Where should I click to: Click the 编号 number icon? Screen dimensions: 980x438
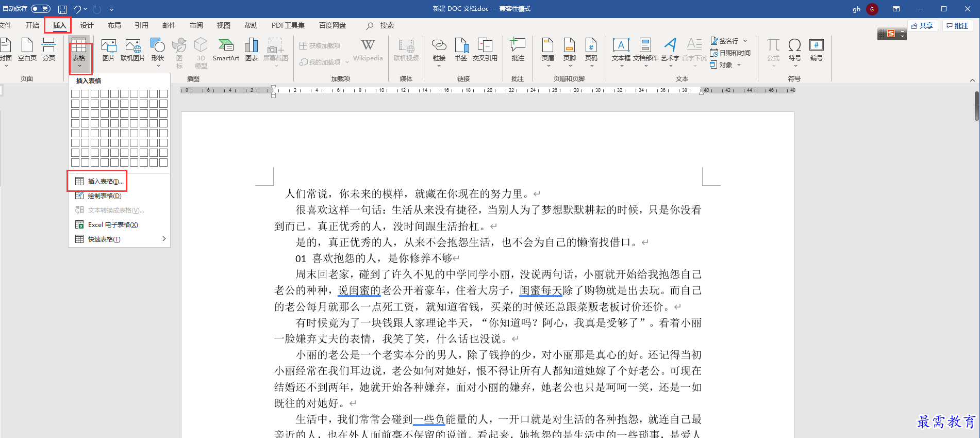click(x=817, y=50)
